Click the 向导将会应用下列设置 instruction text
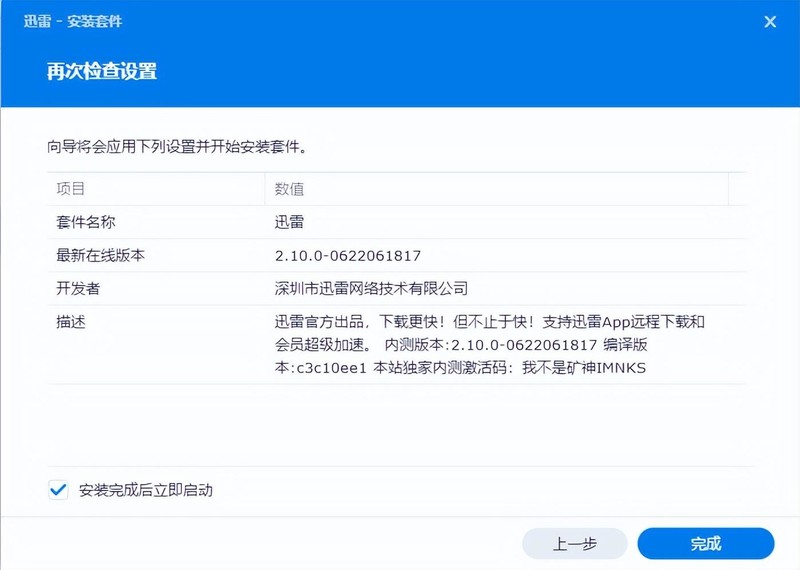This screenshot has width=800, height=570. [x=178, y=147]
